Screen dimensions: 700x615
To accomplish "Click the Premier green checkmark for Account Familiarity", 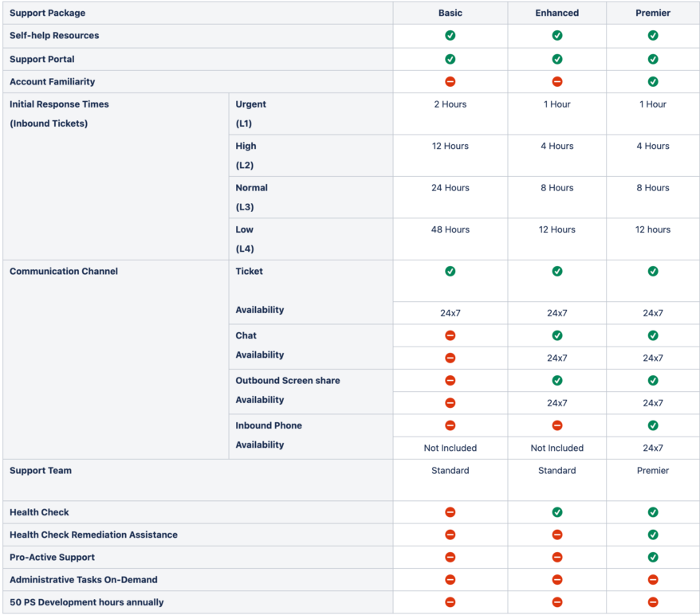I will tap(653, 81).
